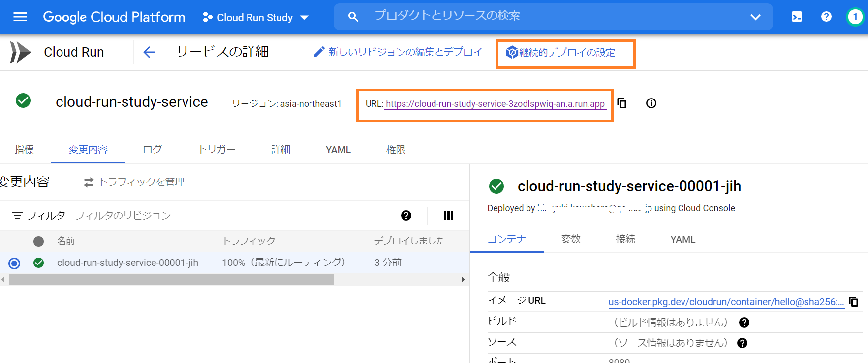The image size is (868, 363).
Task: Sort by the デプロイしました column header
Action: (409, 241)
